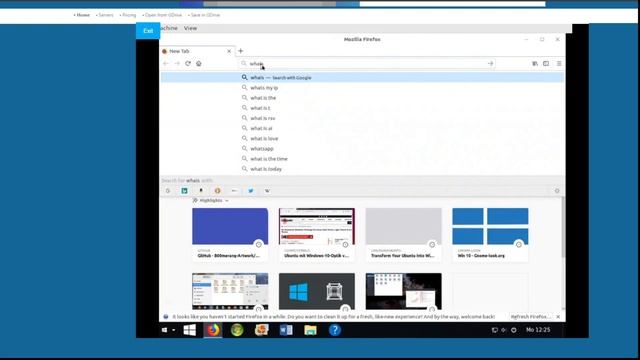This screenshot has width=640, height=360.
Task: Reload the page with the refresh icon
Action: coord(188,64)
